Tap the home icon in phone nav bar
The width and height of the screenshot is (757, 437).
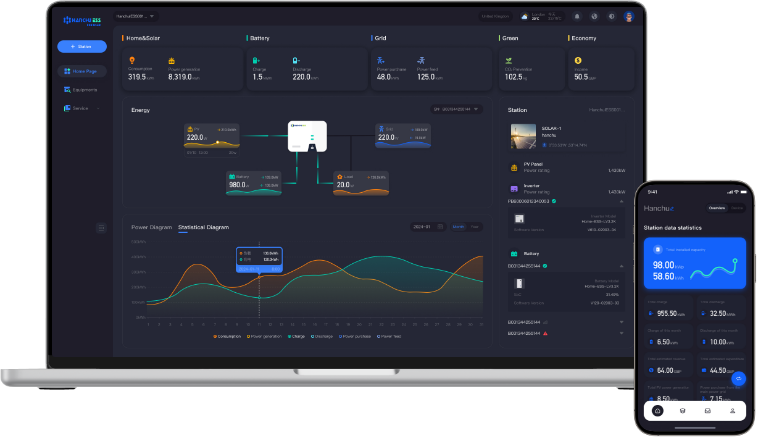tap(657, 411)
